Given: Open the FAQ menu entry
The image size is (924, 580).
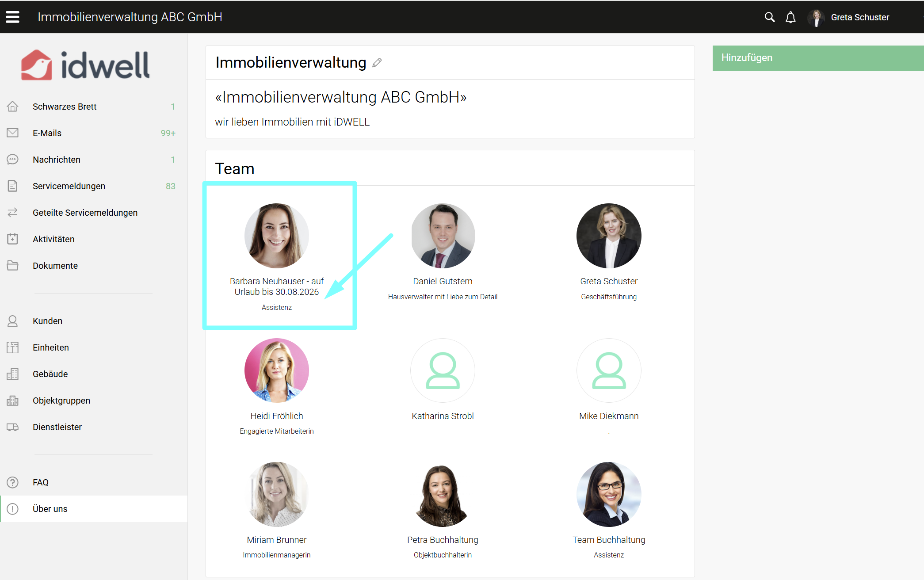Looking at the screenshot, I should [41, 482].
